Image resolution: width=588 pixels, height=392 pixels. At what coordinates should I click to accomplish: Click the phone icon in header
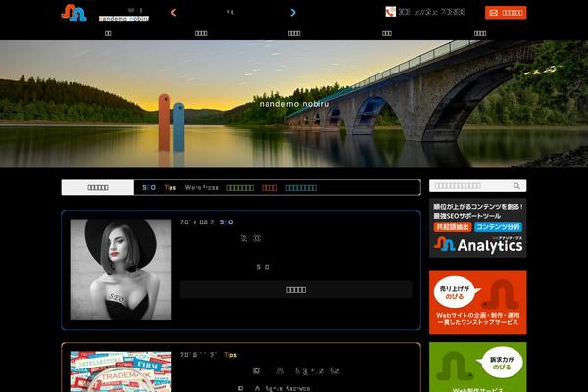(x=390, y=12)
